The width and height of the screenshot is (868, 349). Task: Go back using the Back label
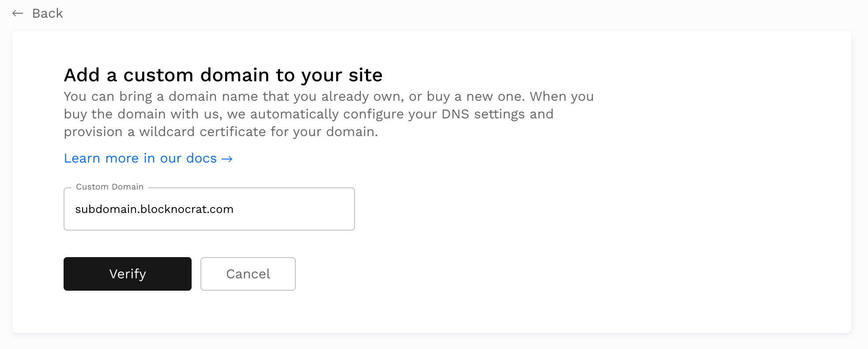(x=48, y=13)
